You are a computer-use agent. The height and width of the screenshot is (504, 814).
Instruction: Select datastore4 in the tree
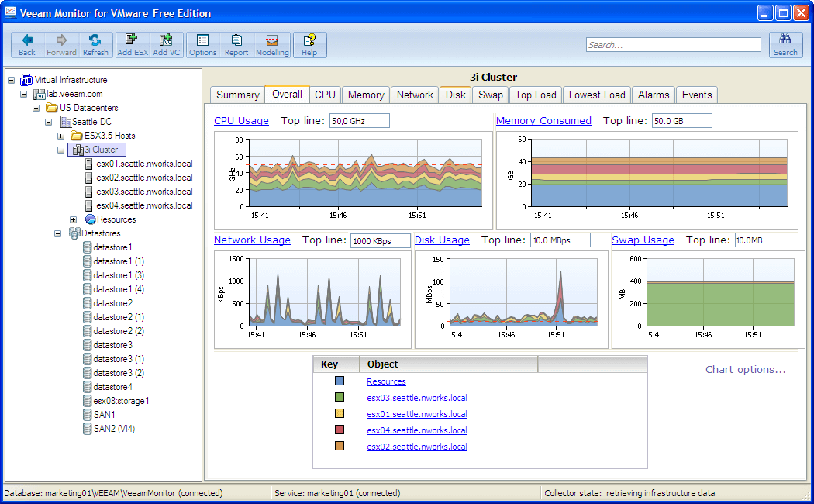(x=112, y=387)
